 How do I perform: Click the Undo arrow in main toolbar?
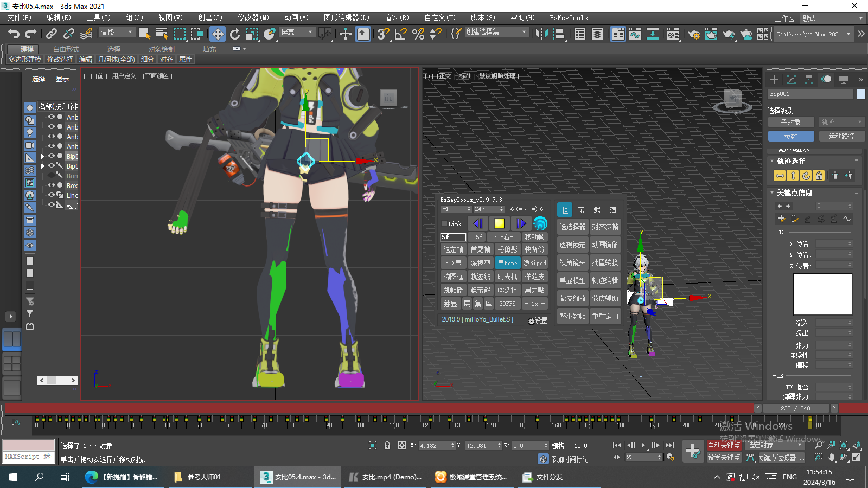click(14, 34)
